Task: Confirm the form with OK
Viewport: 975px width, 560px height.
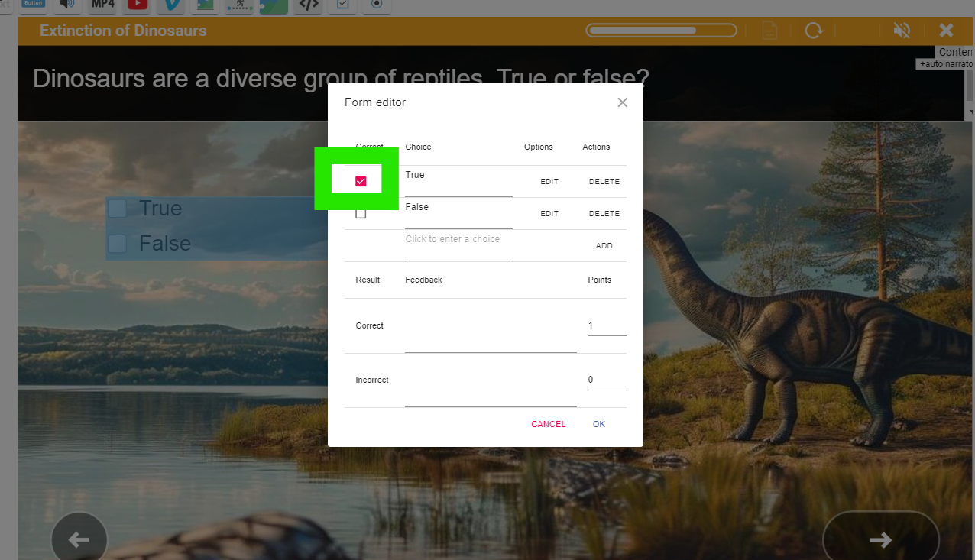Action: [599, 424]
